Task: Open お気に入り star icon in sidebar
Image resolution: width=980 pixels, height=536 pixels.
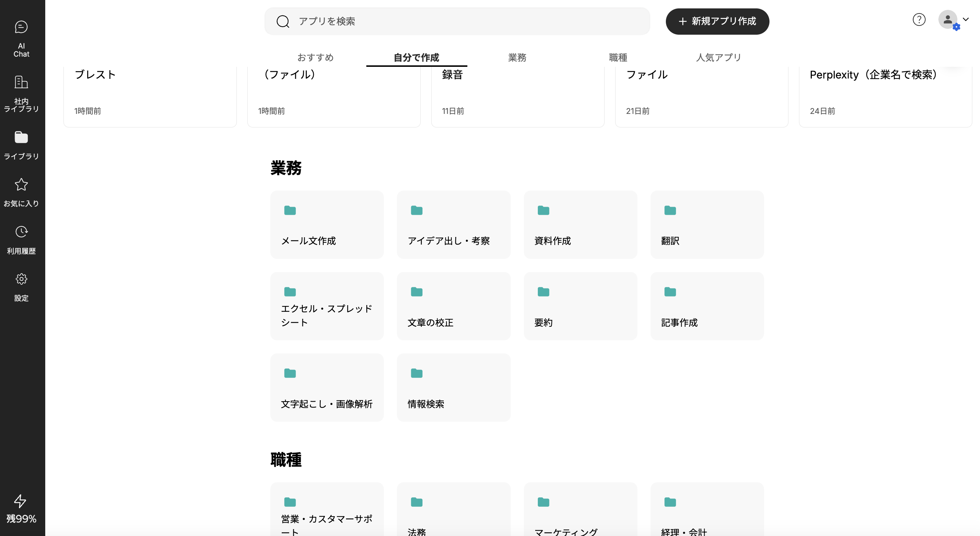Action: pos(21,185)
